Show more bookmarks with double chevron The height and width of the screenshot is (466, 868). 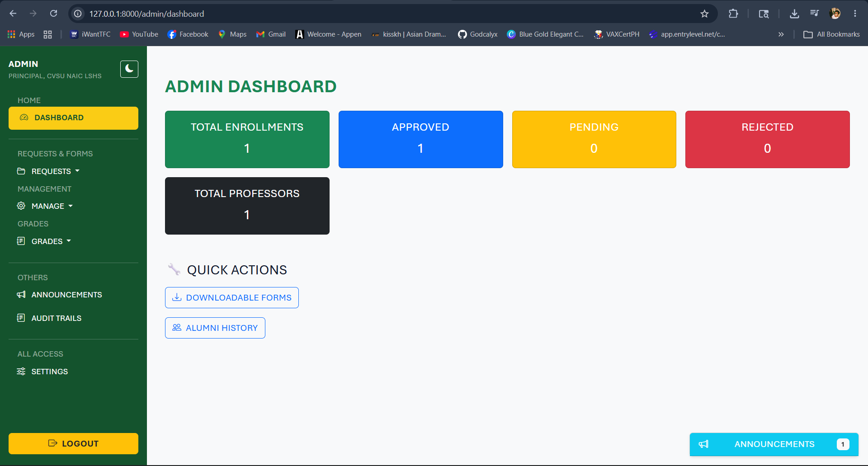click(781, 34)
